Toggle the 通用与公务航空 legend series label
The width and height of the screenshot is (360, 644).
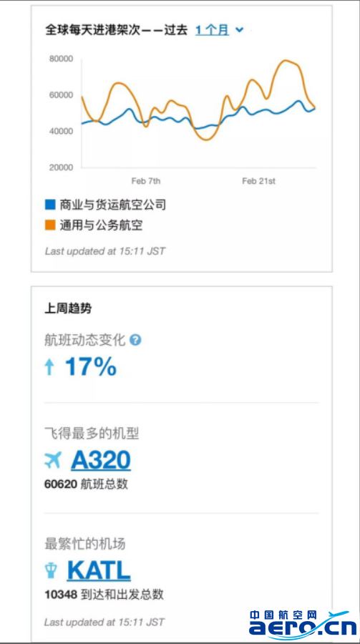point(101,225)
